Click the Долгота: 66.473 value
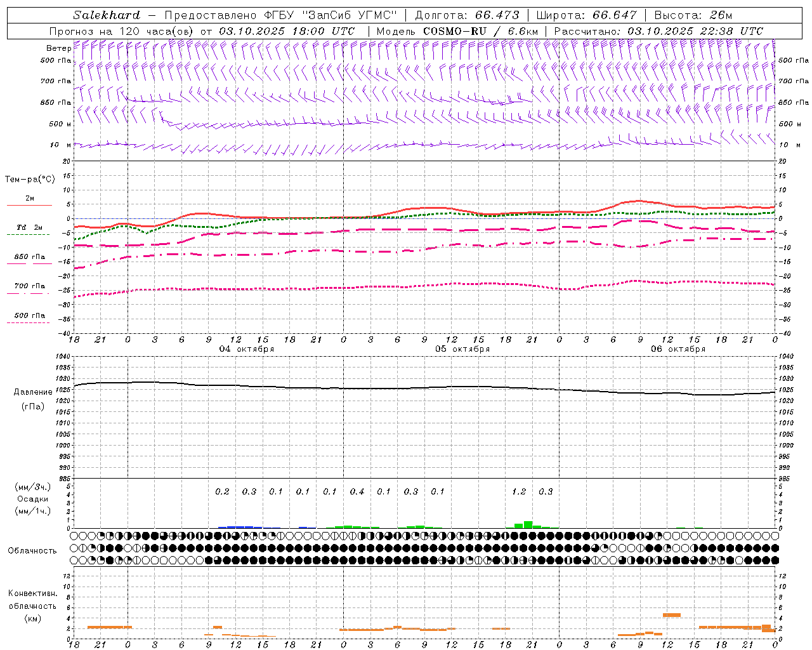The width and height of the screenshot is (812, 650). point(467,15)
